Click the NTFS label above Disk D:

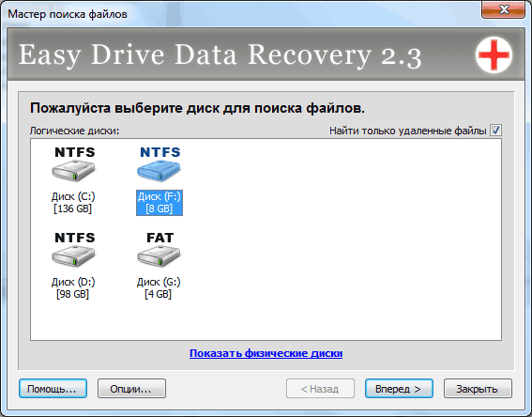75,238
